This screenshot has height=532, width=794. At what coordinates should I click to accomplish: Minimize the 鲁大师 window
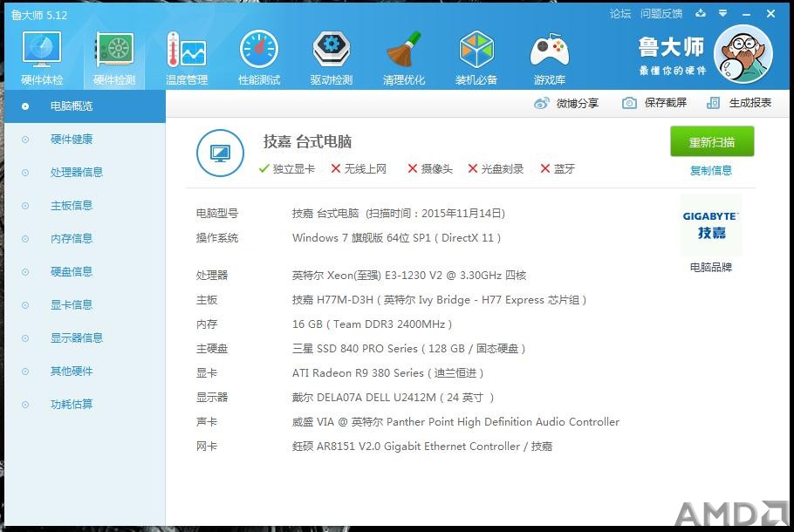click(x=746, y=14)
